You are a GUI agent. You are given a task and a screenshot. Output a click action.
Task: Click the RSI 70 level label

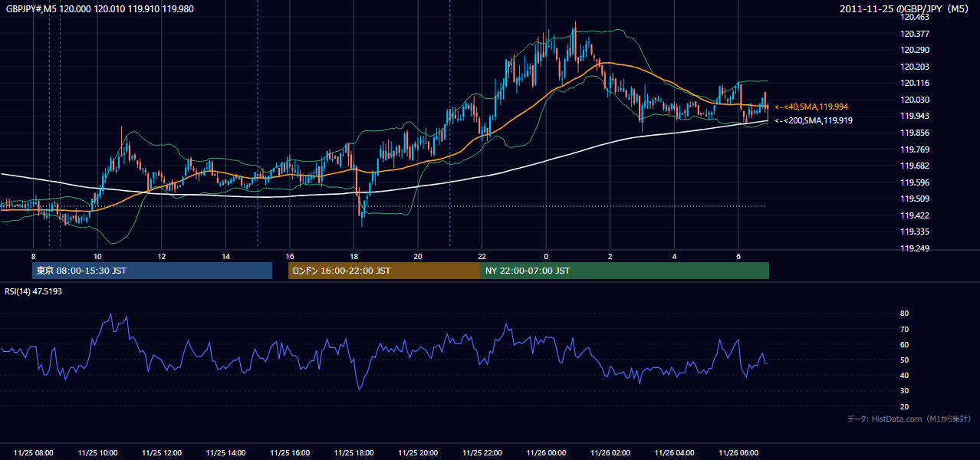tap(904, 329)
